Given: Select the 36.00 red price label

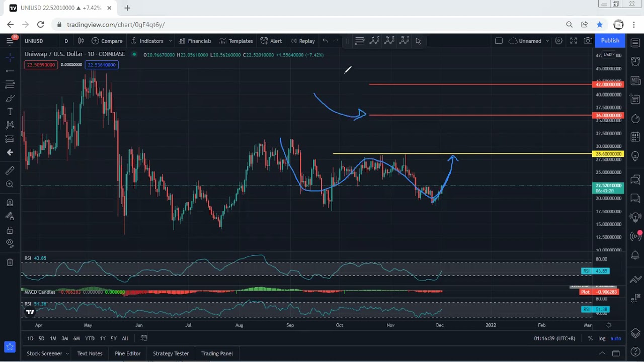Looking at the screenshot, I should coord(609,116).
